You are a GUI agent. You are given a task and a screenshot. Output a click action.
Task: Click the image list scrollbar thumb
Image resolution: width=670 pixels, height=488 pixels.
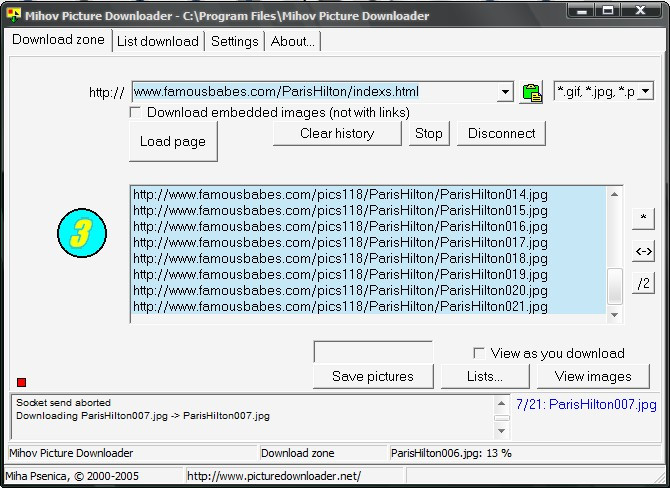coord(614,285)
